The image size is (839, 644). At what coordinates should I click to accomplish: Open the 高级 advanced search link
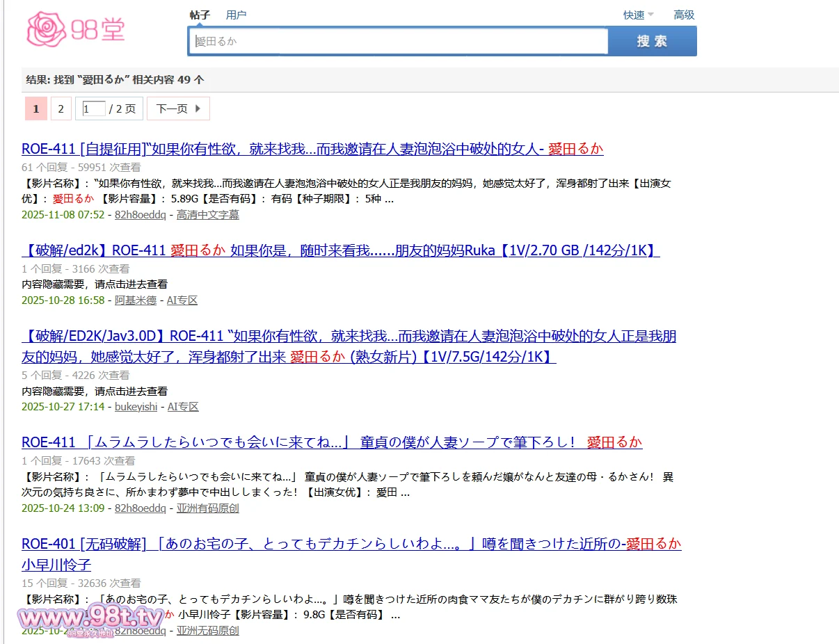(x=684, y=15)
